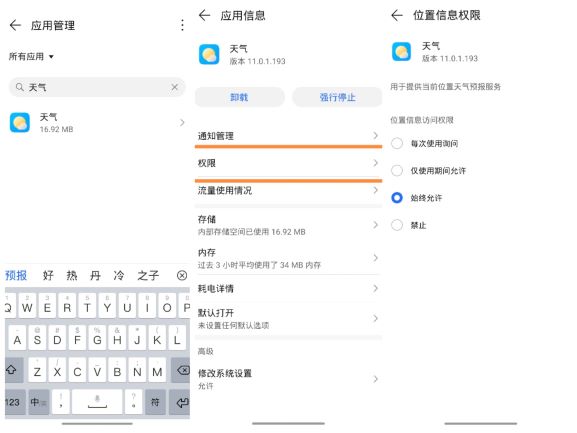Expand 默认打开 chevron
The image size is (577, 433).
(375, 319)
